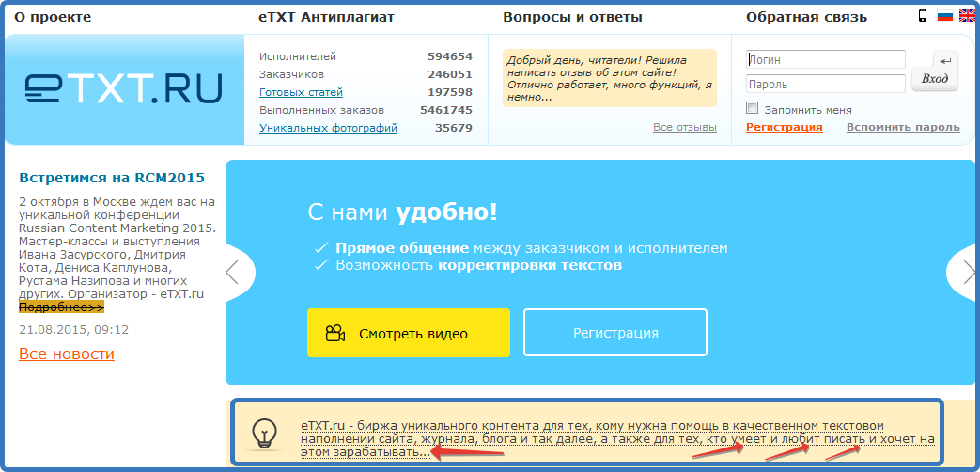Click the news date 21.08.2015, 09:12
980x472 pixels.
click(x=73, y=329)
